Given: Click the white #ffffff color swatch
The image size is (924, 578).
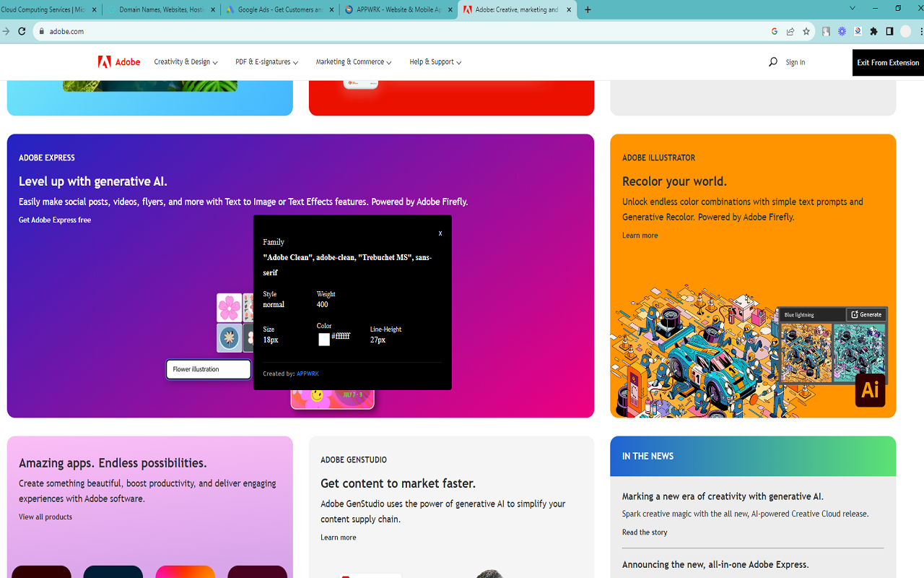Looking at the screenshot, I should pyautogui.click(x=324, y=340).
